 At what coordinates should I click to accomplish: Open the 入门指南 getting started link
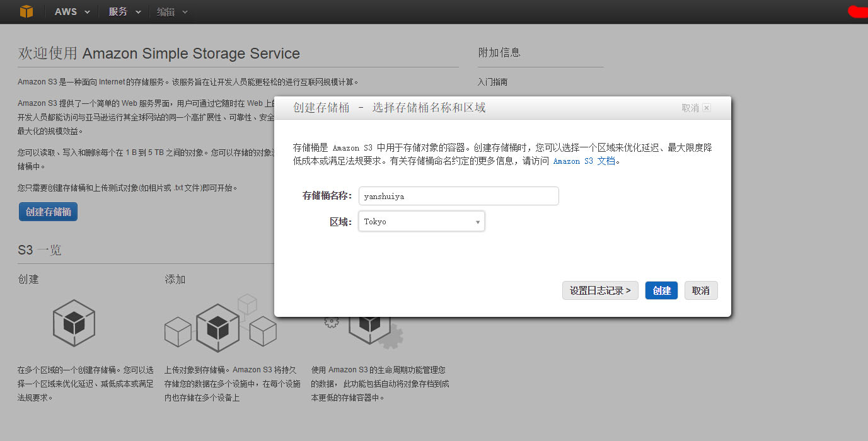[x=492, y=82]
